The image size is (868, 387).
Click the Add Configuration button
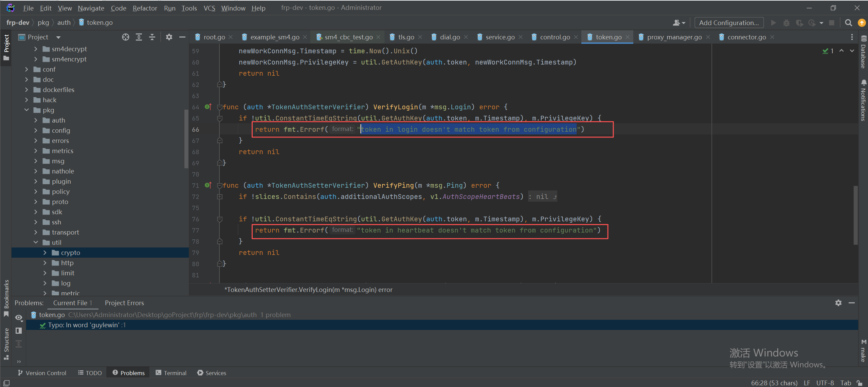[729, 23]
